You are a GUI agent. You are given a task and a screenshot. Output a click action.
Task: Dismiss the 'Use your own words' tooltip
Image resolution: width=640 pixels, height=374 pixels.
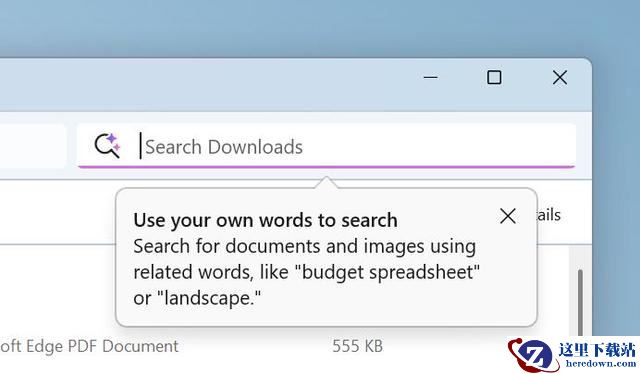coord(508,216)
